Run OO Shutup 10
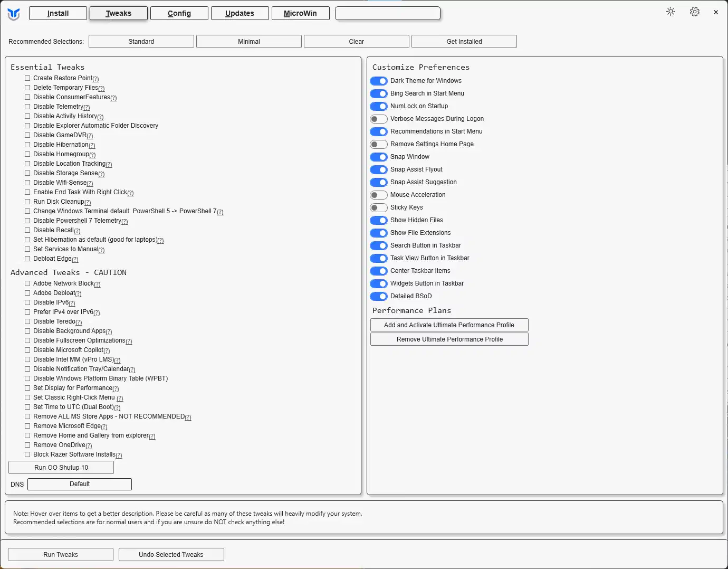728x569 pixels. click(61, 467)
